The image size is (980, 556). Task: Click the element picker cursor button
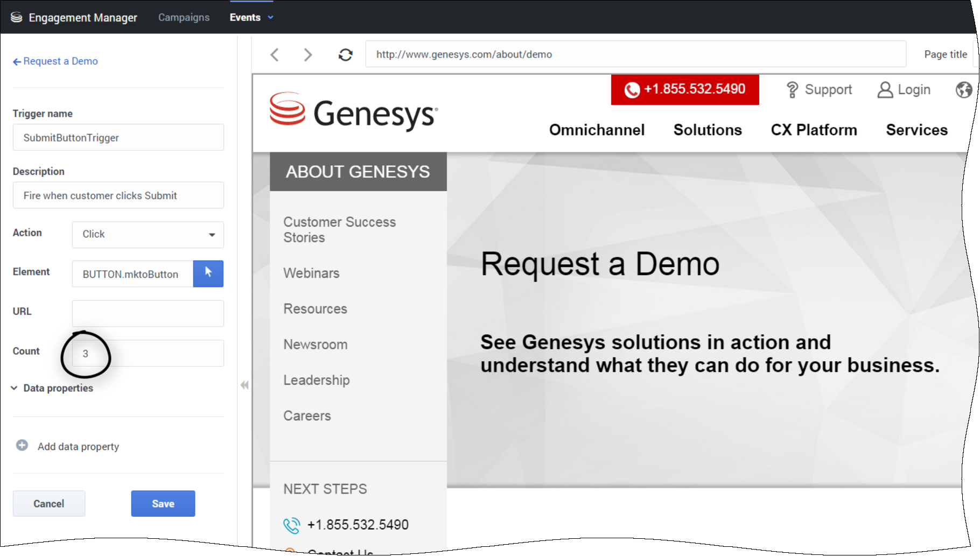click(x=208, y=273)
